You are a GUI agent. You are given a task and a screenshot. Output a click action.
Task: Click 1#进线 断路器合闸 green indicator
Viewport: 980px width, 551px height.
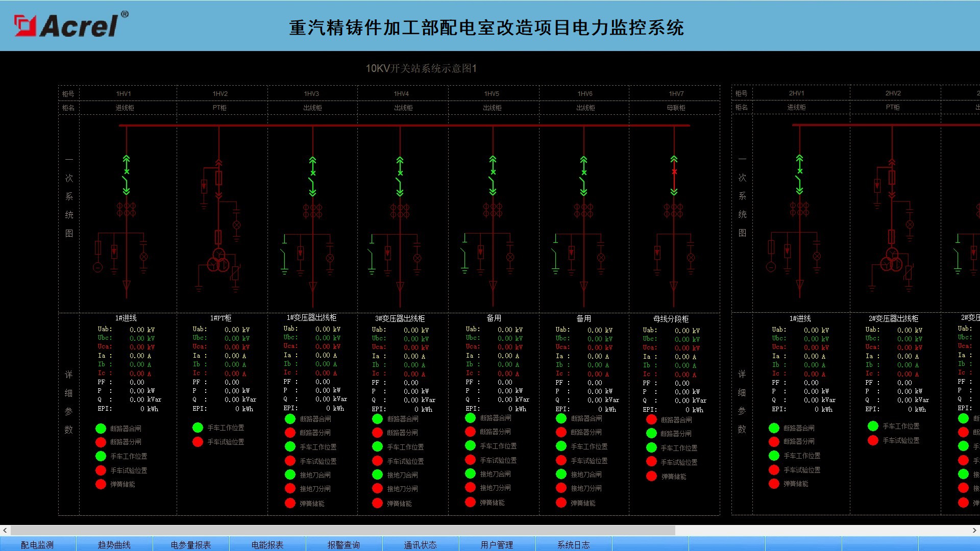tap(101, 429)
